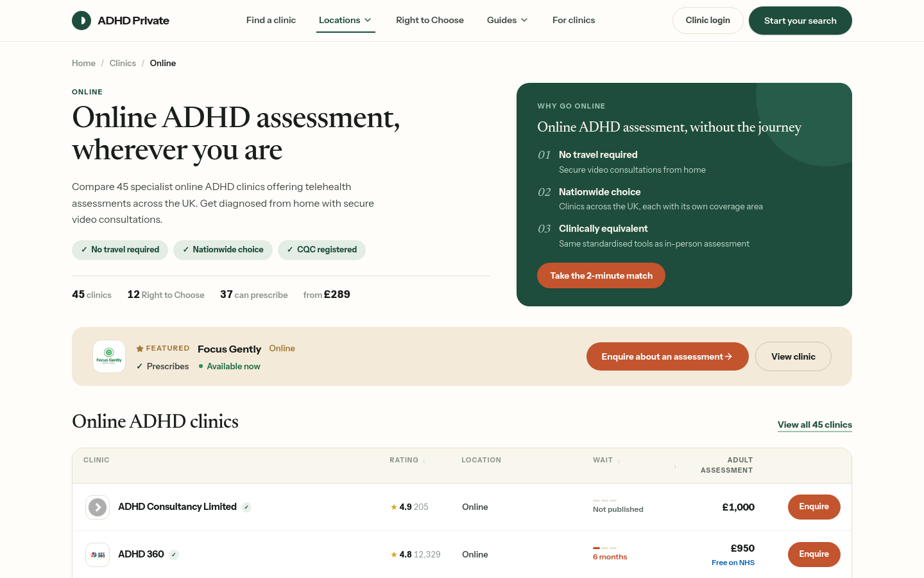Expand the Locations dropdown chevron

coord(368,21)
